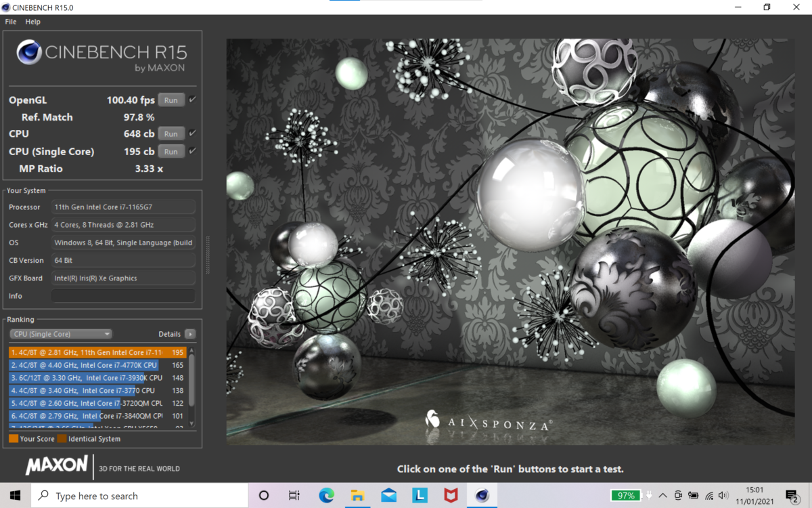Run the CPU multi-core test
The height and width of the screenshot is (508, 812).
171,134
